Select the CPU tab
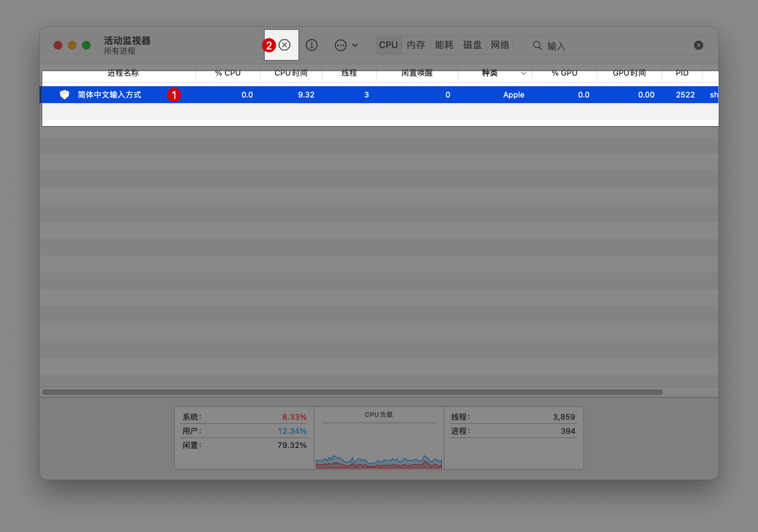Screen dimensions: 758x532 [x=388, y=45]
